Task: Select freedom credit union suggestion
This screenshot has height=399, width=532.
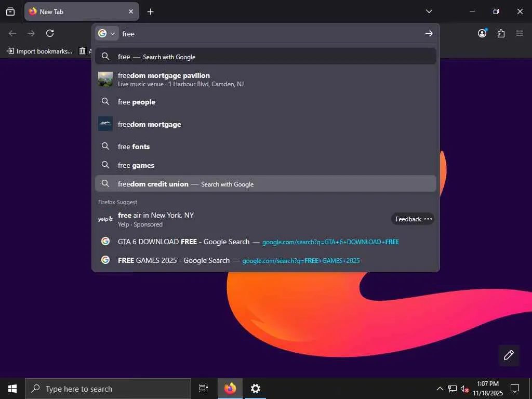Action: pyautogui.click(x=265, y=183)
